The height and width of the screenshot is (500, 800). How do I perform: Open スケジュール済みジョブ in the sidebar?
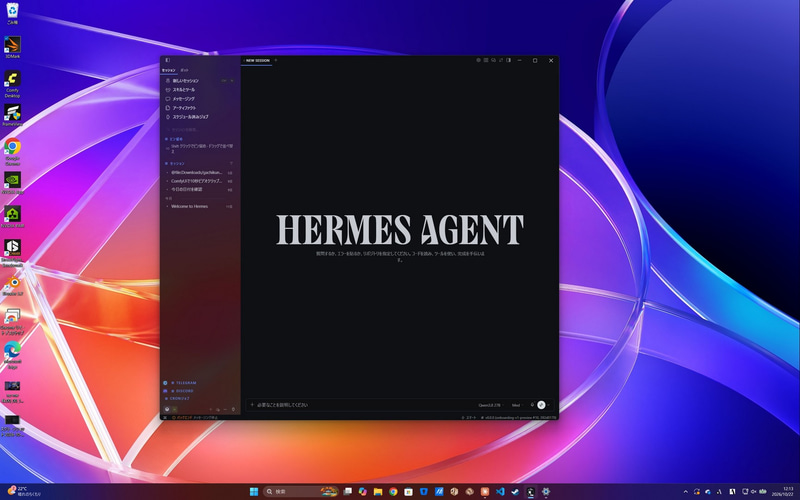(x=199, y=117)
